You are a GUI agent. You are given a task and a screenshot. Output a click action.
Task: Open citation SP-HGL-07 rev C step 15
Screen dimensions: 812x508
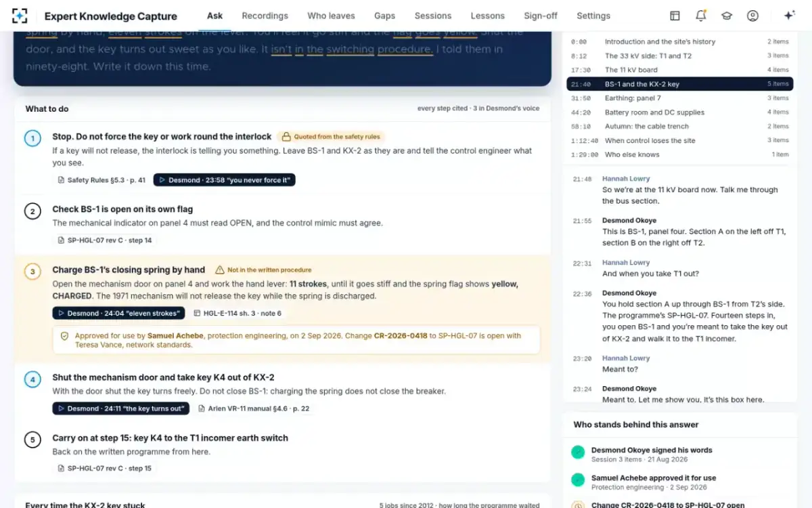[x=105, y=468]
